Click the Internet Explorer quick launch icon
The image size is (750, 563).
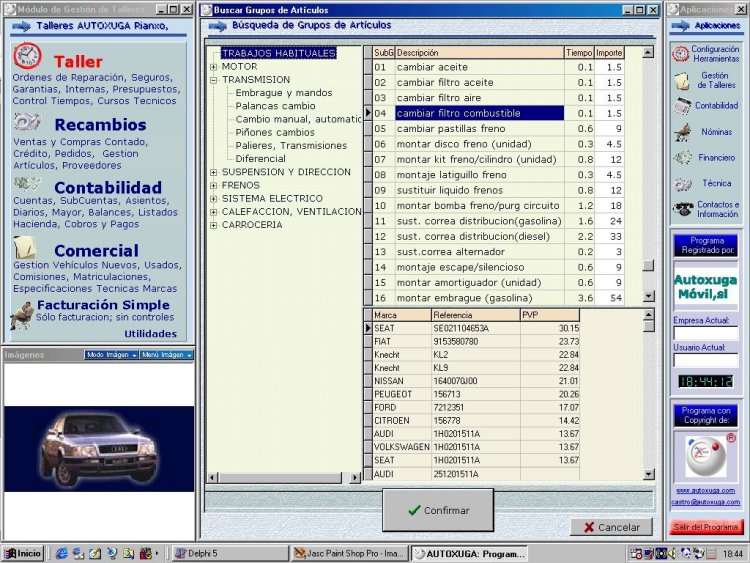61,553
